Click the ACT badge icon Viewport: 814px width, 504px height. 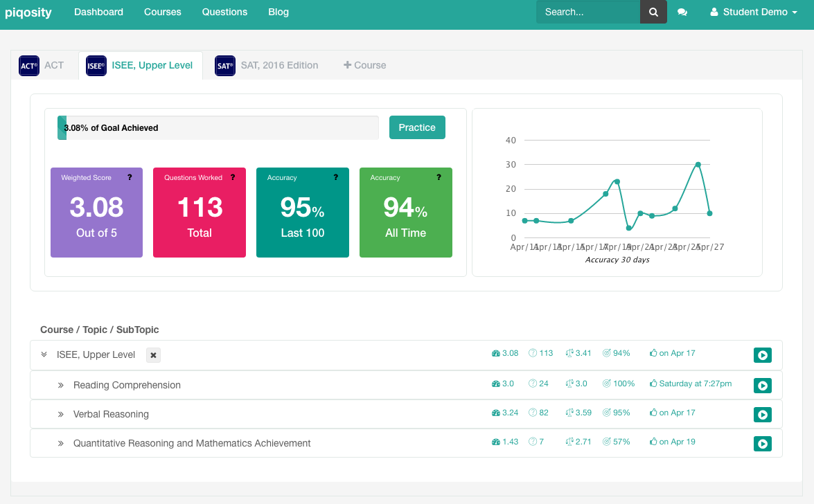click(29, 66)
